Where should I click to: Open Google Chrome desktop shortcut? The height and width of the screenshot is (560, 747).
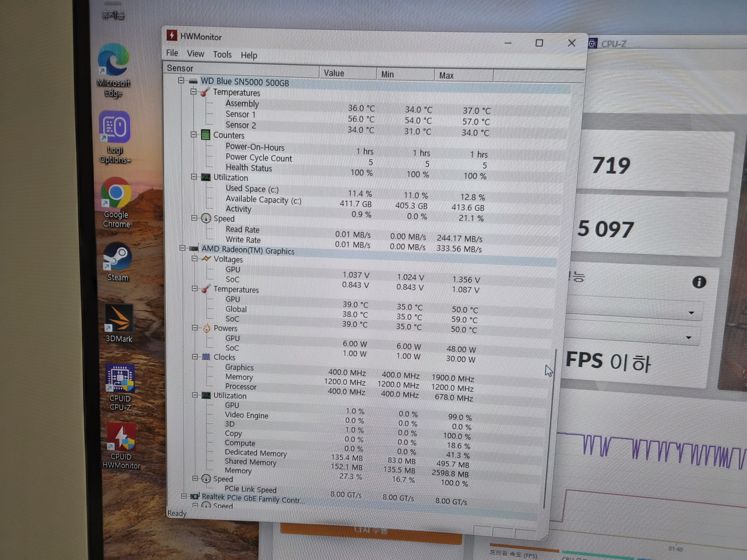116,193
